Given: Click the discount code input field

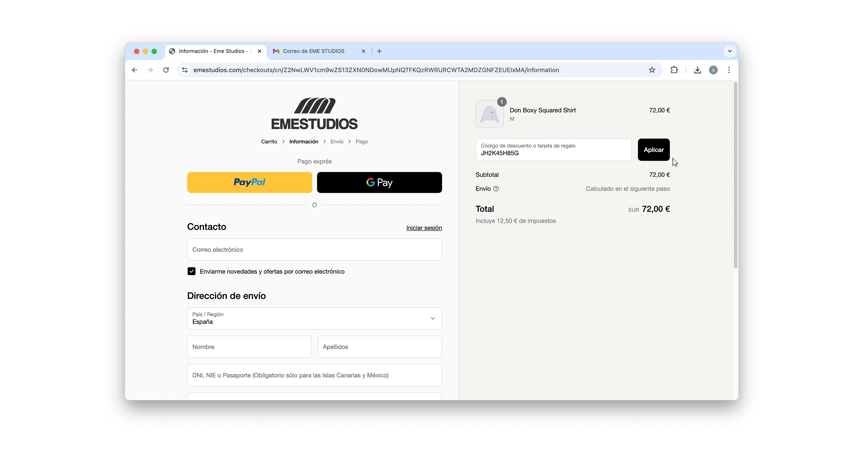Looking at the screenshot, I should tap(553, 149).
